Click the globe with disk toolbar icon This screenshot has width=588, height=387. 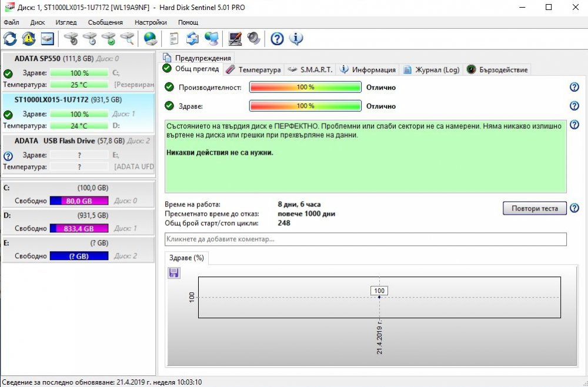pos(151,39)
